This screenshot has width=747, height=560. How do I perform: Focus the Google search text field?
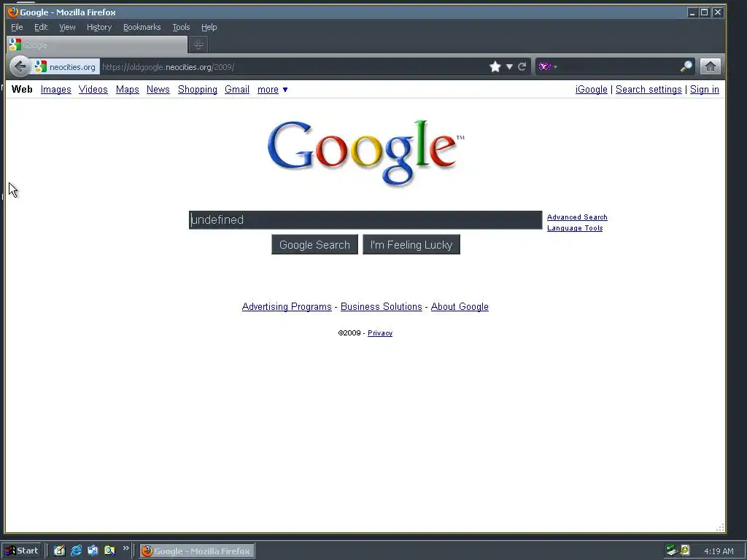coord(365,220)
